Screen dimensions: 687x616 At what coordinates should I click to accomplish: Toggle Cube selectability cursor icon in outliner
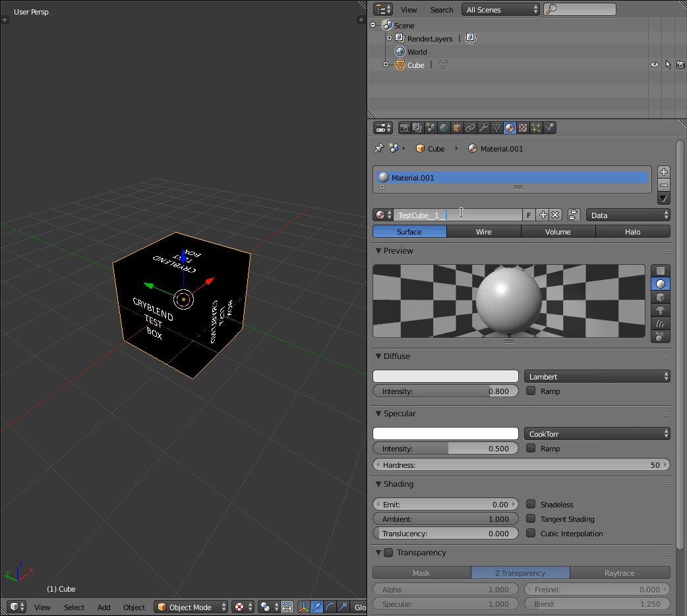pyautogui.click(x=668, y=65)
